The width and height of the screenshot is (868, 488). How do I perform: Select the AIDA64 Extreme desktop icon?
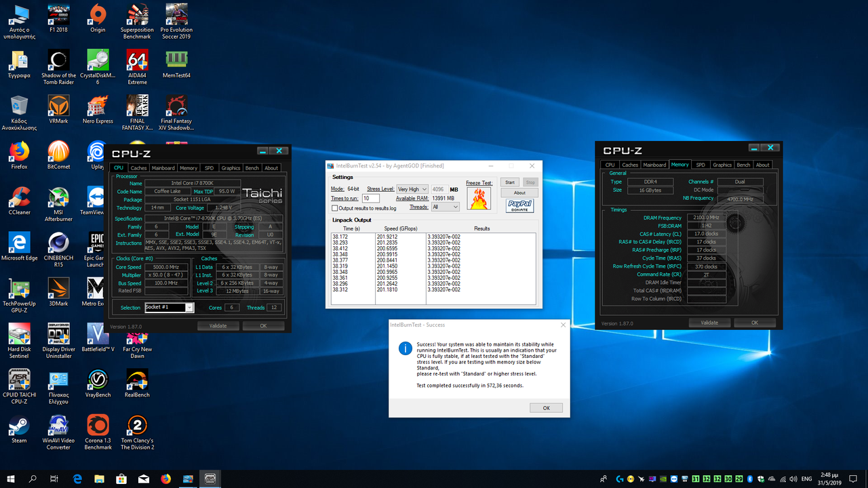[x=137, y=67]
